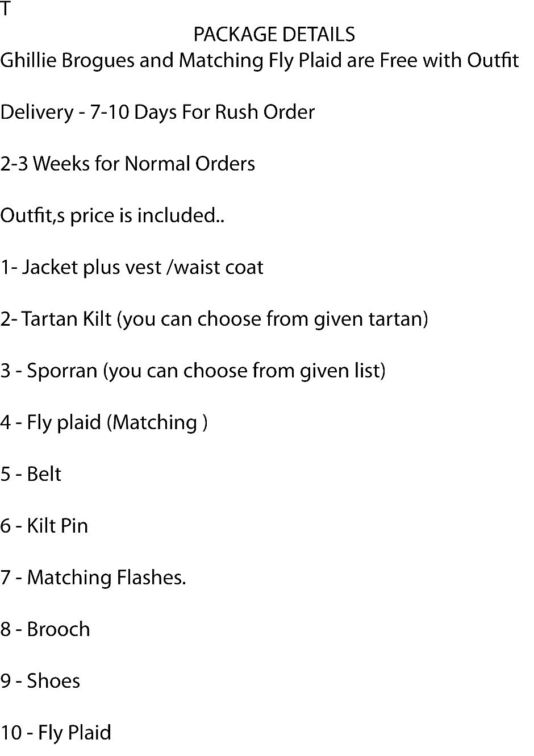Select item 7 Matching Flashes line

(93, 578)
